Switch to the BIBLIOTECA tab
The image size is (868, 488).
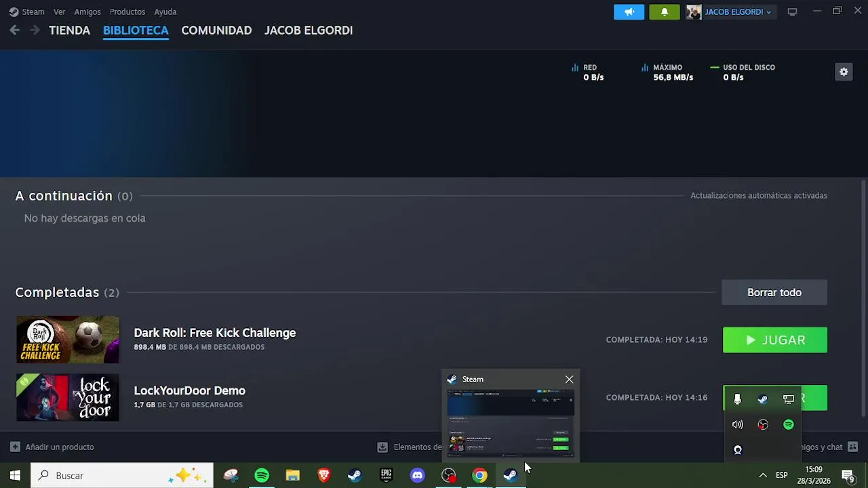[x=136, y=30]
